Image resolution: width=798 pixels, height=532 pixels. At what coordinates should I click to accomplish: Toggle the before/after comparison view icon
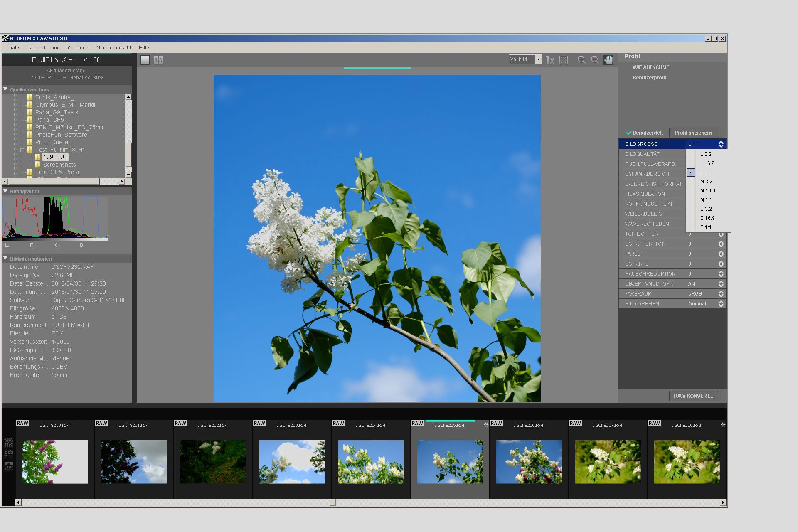(158, 60)
